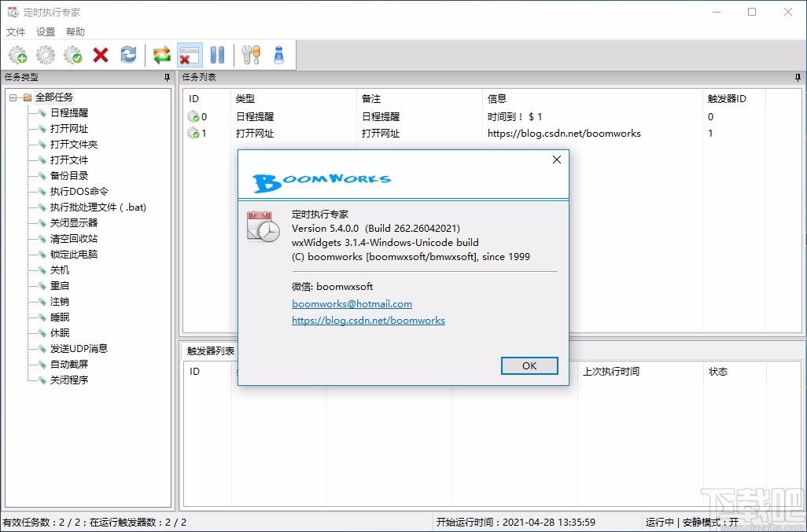Click the add new task gear icon
This screenshot has width=807, height=532.
[x=18, y=55]
